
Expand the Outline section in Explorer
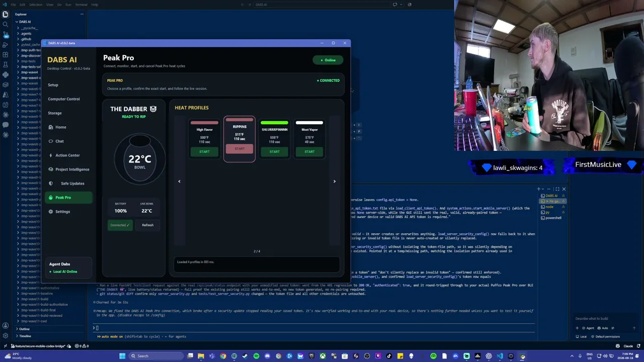click(24, 329)
